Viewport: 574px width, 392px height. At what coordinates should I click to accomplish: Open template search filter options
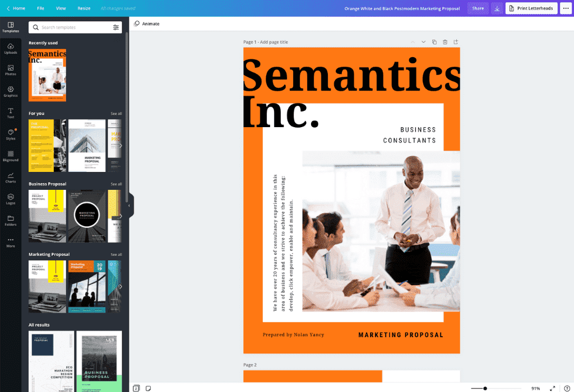click(117, 27)
